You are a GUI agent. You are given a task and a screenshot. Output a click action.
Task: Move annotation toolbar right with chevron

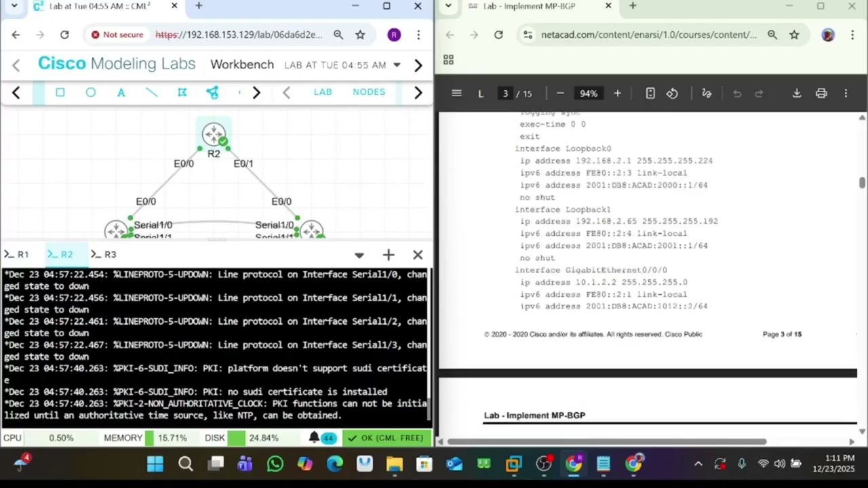256,92
